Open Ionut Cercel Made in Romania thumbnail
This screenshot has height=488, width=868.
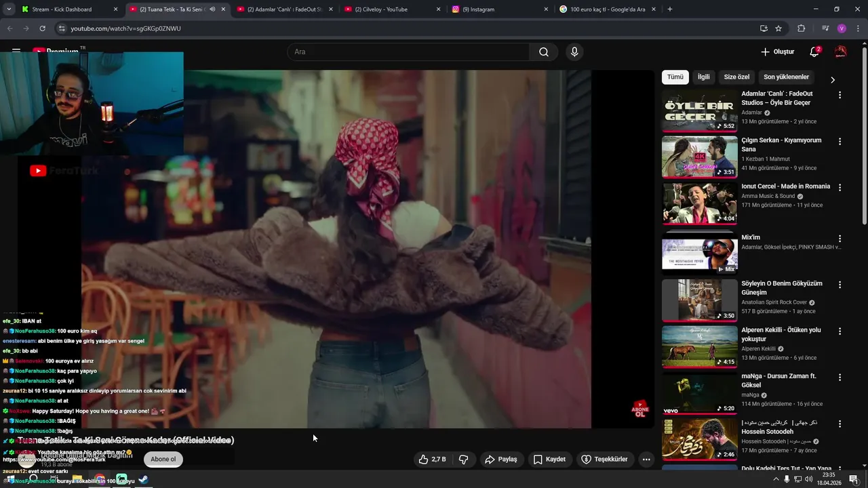[x=699, y=203]
